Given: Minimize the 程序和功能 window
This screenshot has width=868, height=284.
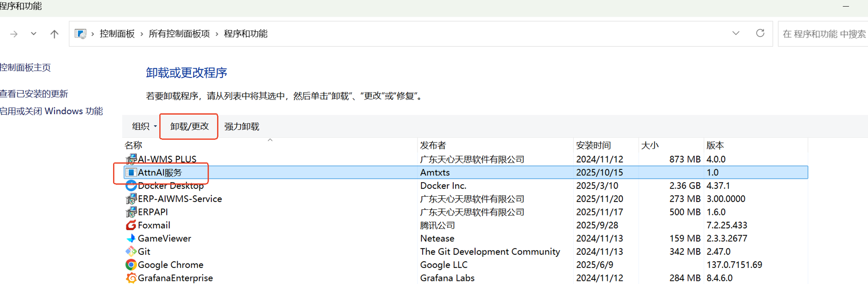Looking at the screenshot, I should (x=846, y=6).
